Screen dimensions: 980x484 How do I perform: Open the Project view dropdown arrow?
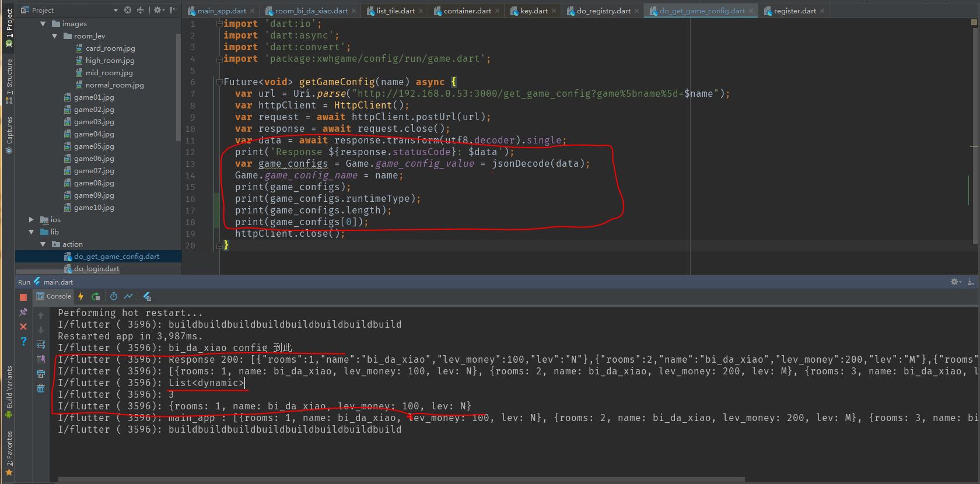point(116,10)
